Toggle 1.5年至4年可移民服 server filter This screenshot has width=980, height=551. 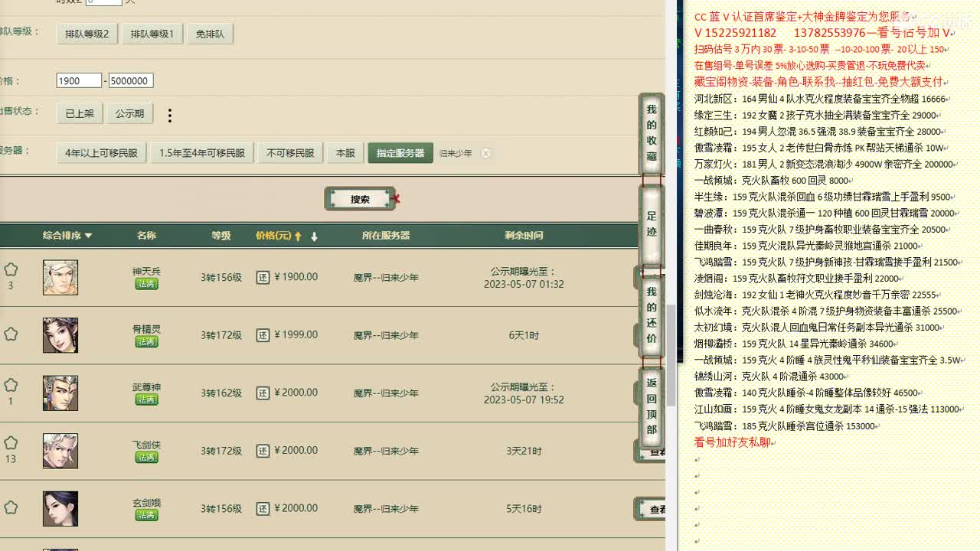click(201, 153)
